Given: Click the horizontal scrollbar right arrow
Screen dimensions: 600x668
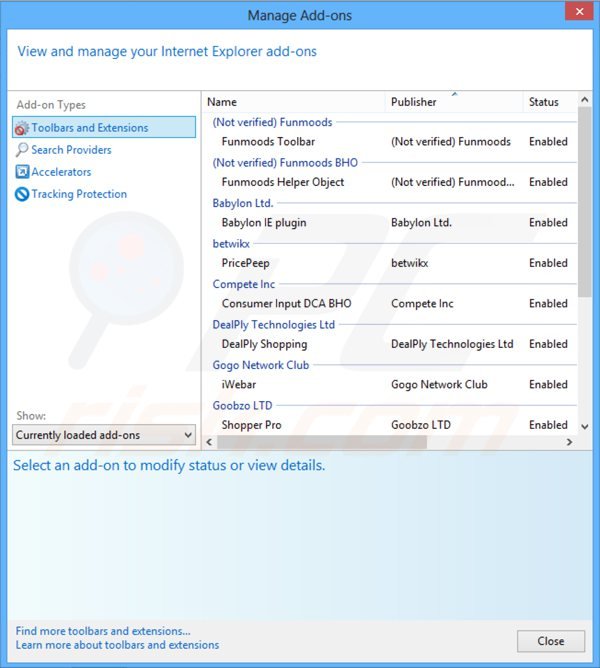Looking at the screenshot, I should tap(569, 442).
